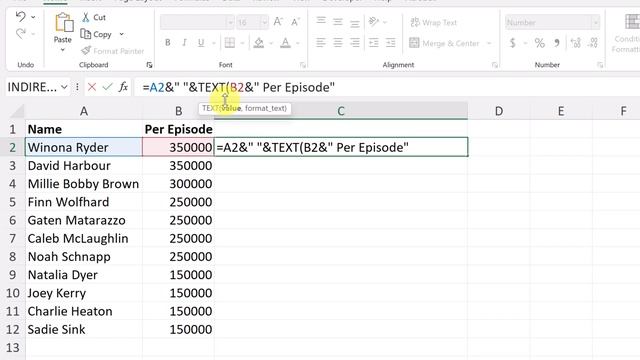Click the Borders icon
Image resolution: width=640 pixels, height=360 pixels.
[230, 42]
